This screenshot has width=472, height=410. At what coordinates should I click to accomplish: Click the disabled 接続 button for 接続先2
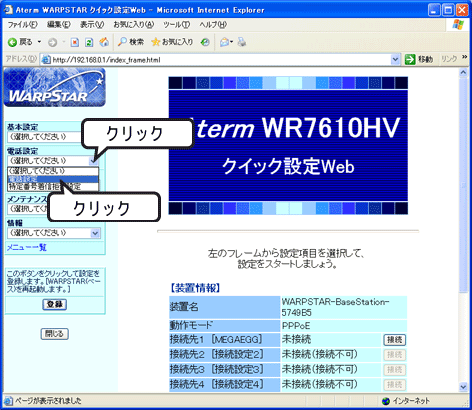[x=395, y=355]
